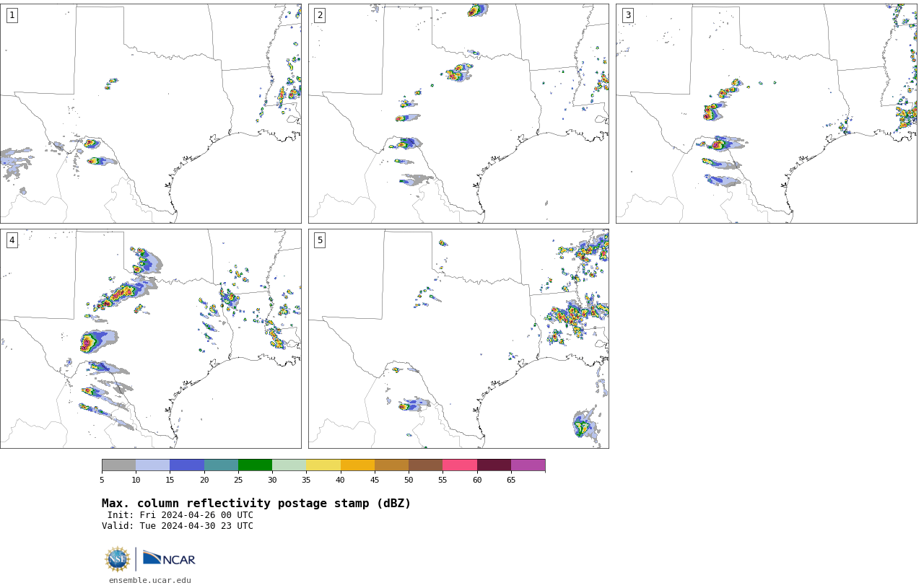Open ensemble member 5 reflectivity map
This screenshot has width=924, height=588.
tap(458, 338)
